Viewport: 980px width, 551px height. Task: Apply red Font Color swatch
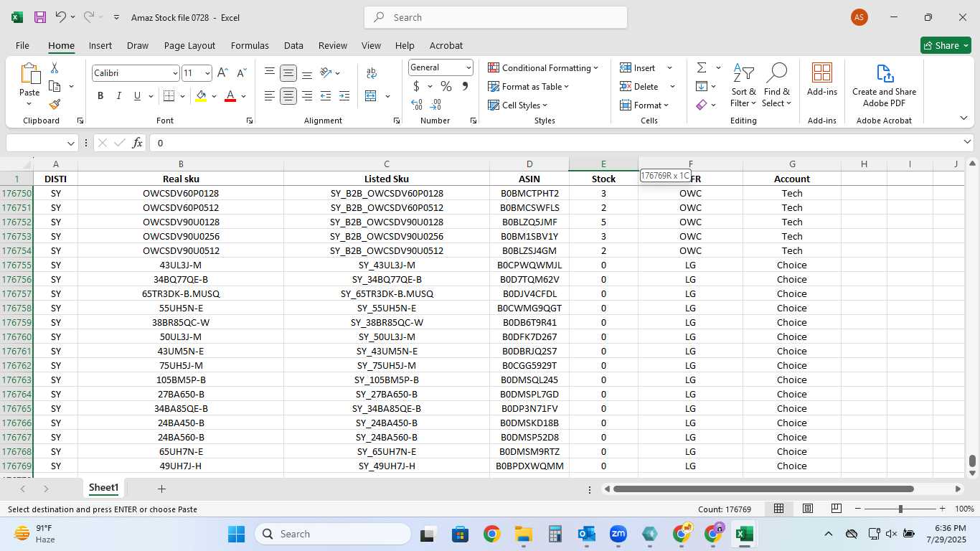230,96
